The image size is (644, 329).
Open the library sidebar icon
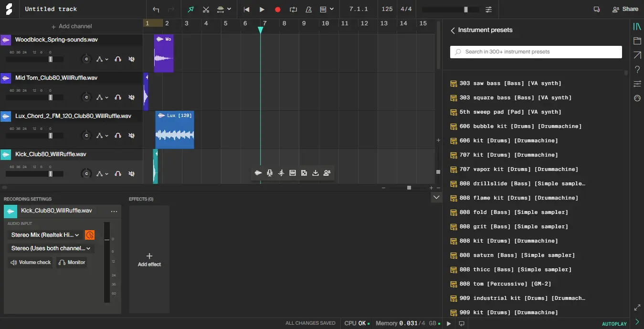point(637,27)
